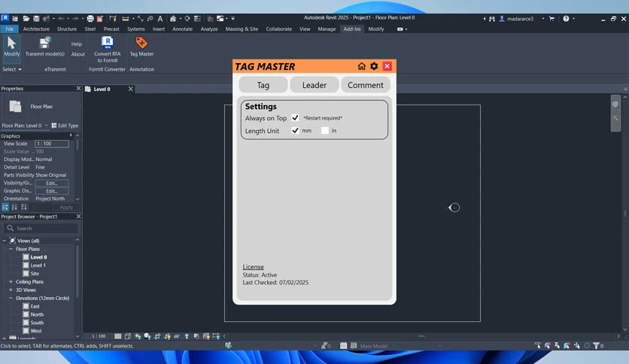
Task: Enable the in length unit checkbox
Action: (325, 130)
